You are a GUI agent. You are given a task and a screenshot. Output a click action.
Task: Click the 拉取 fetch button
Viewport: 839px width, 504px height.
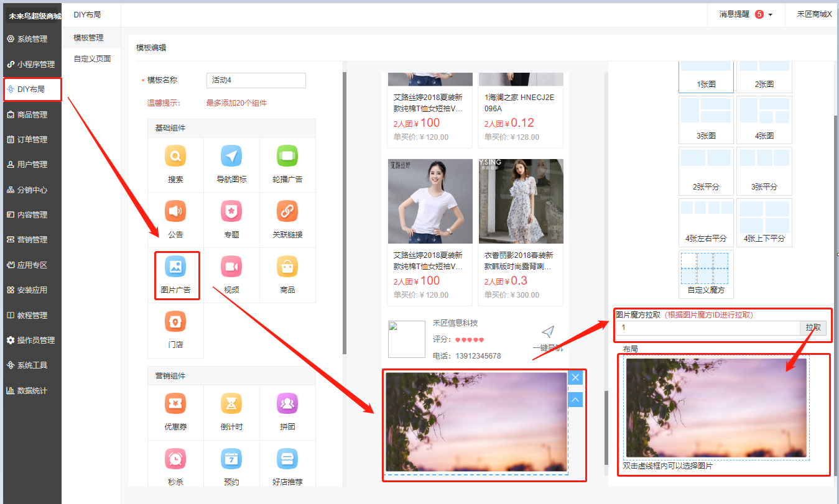click(813, 328)
